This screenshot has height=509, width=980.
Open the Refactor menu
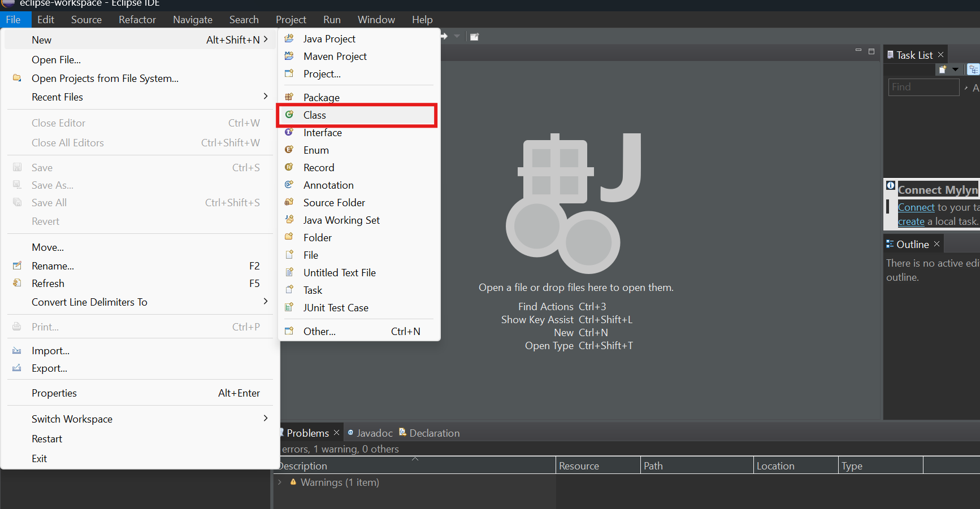[x=137, y=20]
